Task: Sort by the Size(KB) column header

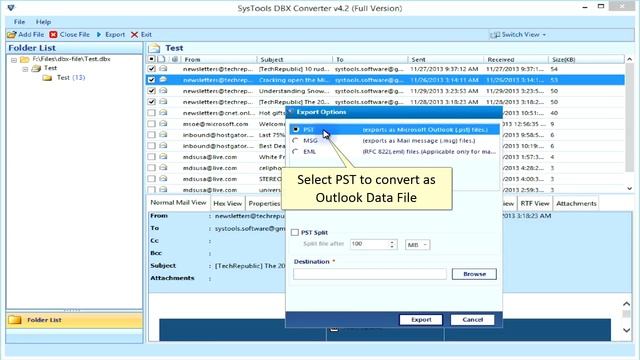Action: pos(586,59)
